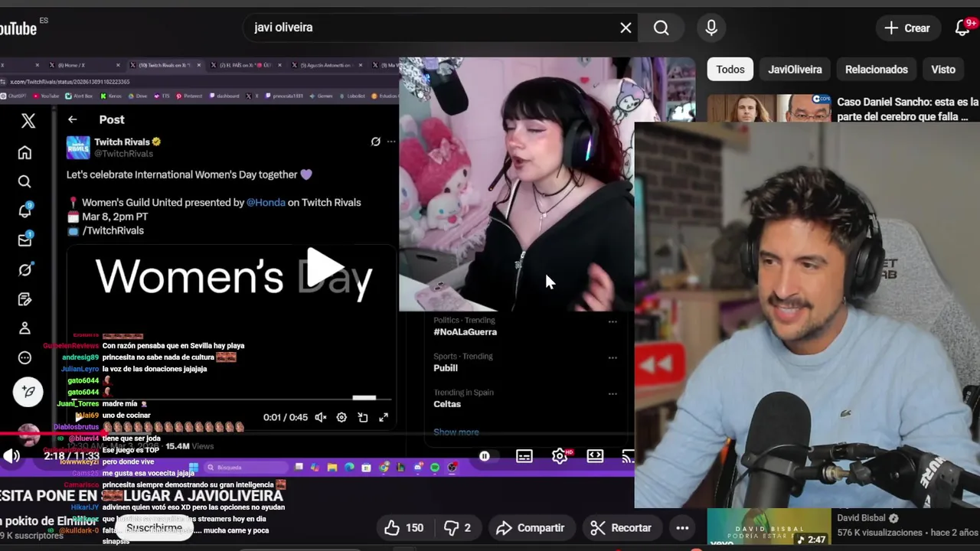980x551 pixels.
Task: Pause the YouTube video
Action: [484, 456]
